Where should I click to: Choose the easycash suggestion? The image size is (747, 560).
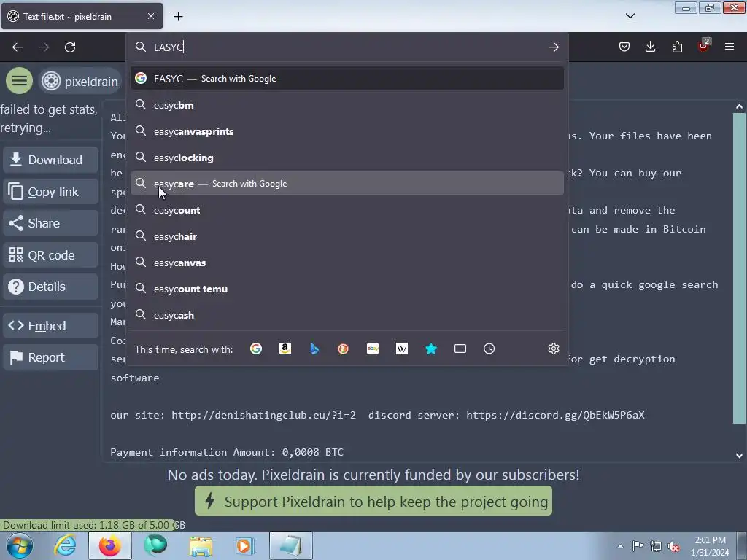[x=347, y=315]
